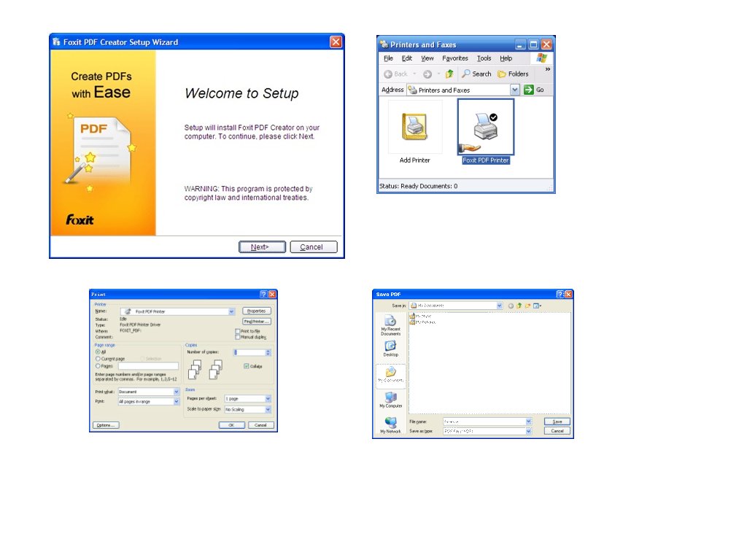The image size is (747, 560).
Task: Select Desktop in Save PDF places bar
Action: coord(390,348)
